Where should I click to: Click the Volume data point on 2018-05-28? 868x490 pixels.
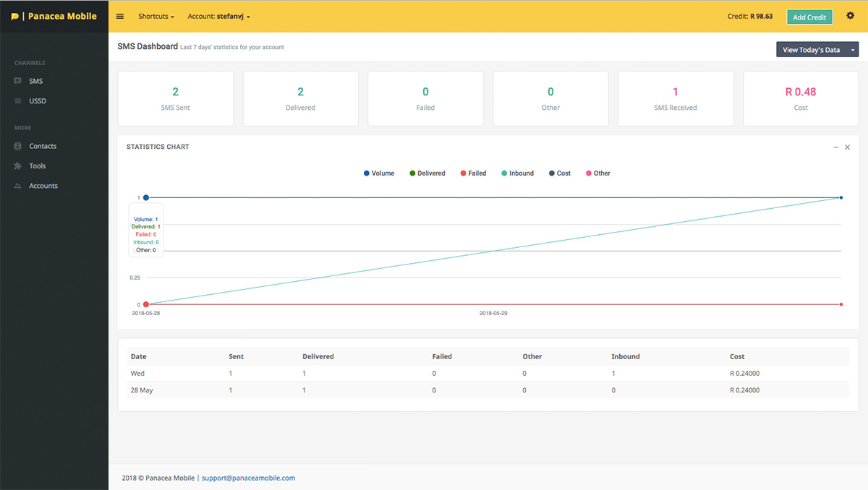tap(146, 197)
